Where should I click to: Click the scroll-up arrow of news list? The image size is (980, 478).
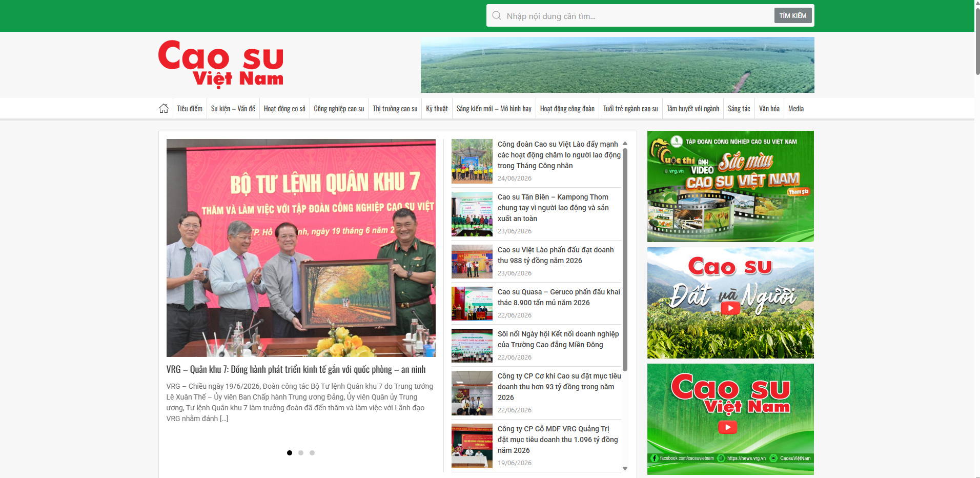[625, 144]
